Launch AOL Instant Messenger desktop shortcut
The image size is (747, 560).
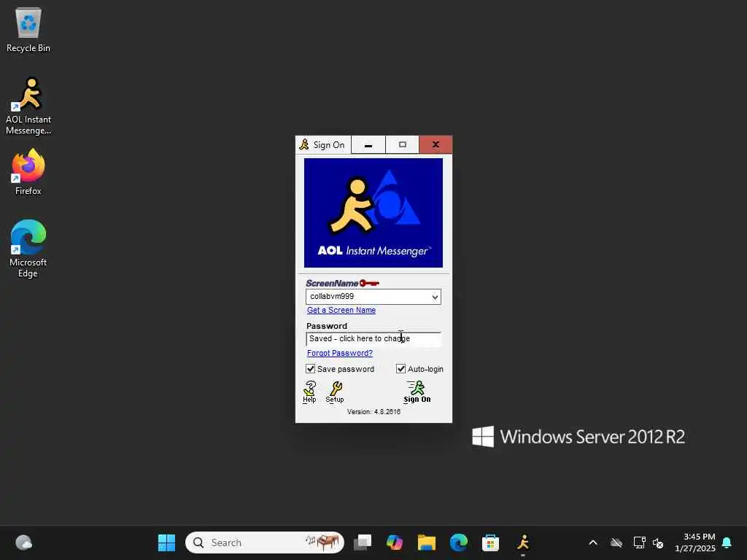pyautogui.click(x=28, y=106)
